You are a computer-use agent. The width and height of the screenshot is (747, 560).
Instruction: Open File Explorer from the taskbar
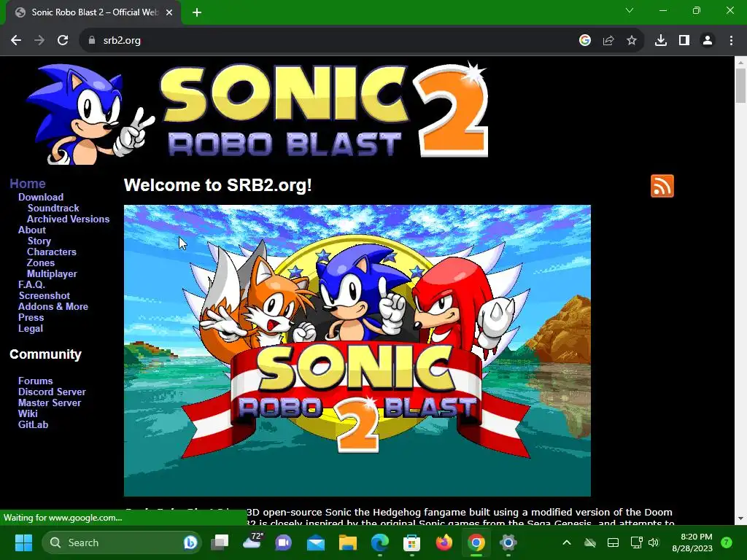(x=348, y=542)
